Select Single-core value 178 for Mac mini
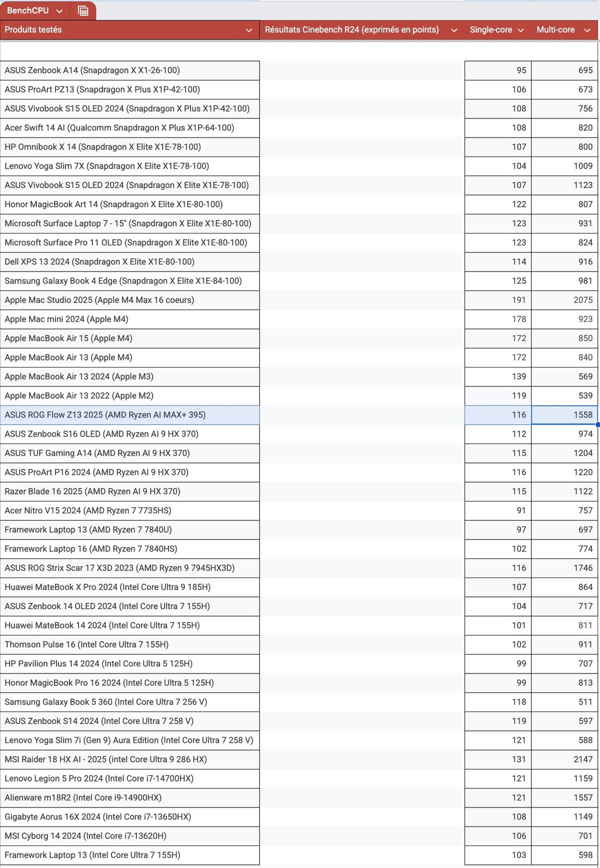Image resolution: width=600 pixels, height=868 pixels. coord(498,319)
